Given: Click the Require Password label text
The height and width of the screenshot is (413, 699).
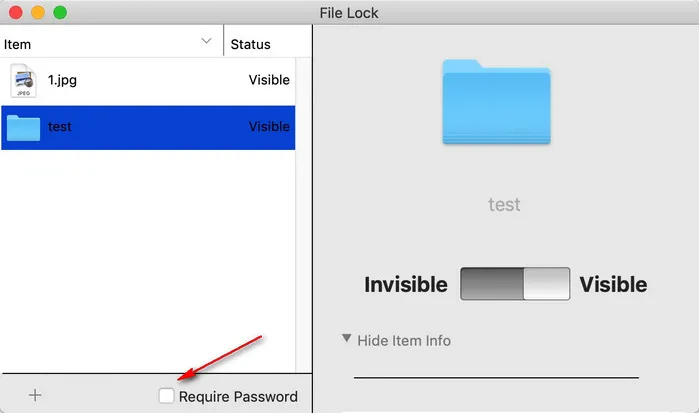Looking at the screenshot, I should tap(238, 397).
